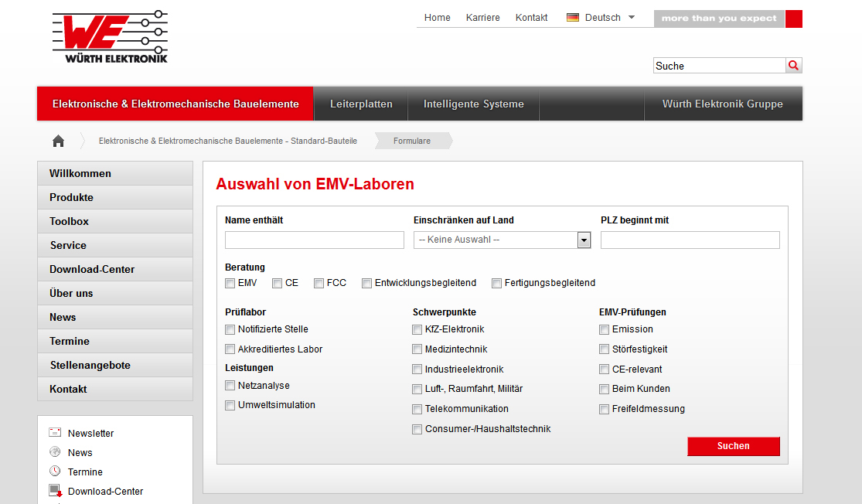Click the Newsletter envelope icon
The width and height of the screenshot is (862, 504).
(x=55, y=433)
